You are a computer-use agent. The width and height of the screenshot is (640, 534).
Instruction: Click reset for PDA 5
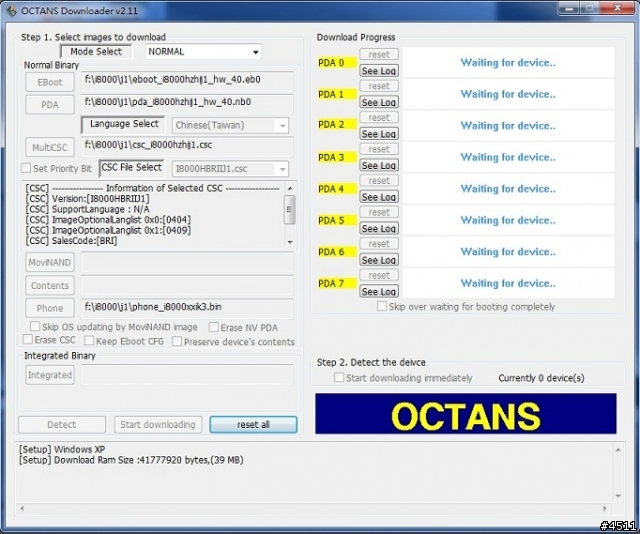379,212
